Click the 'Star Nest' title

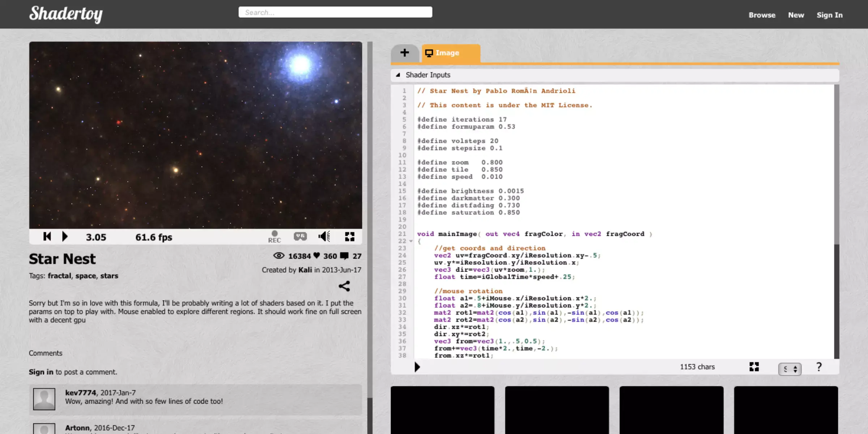62,259
